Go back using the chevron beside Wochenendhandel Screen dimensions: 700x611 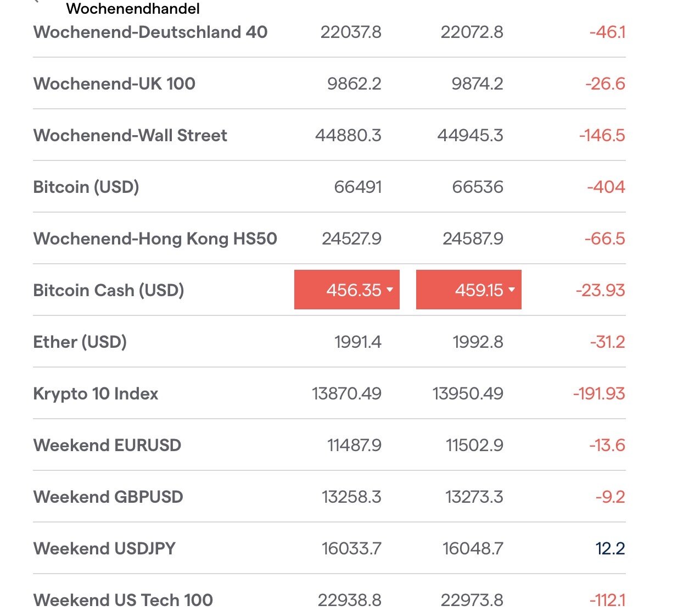tap(37, 2)
